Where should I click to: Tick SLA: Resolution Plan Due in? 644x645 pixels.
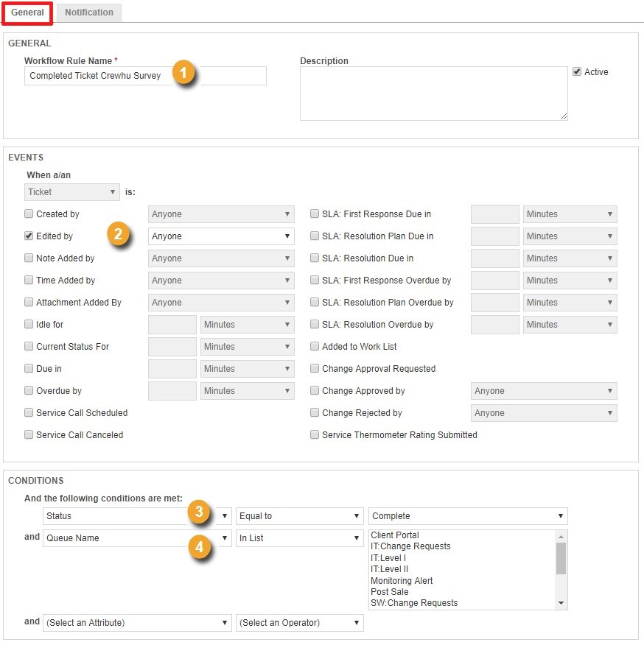click(x=315, y=236)
